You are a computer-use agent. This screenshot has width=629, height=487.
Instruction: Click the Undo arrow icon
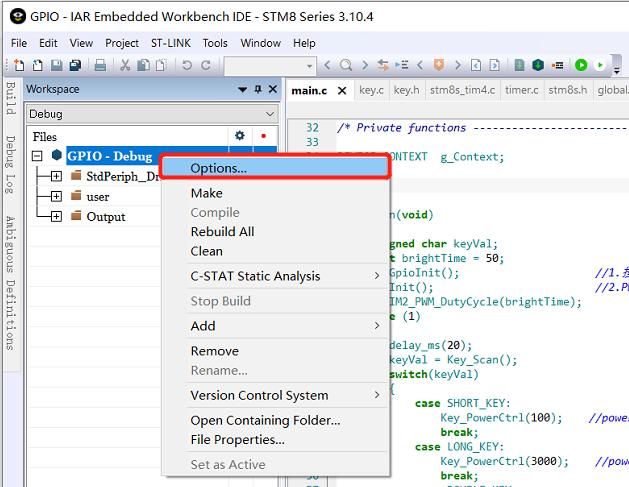pos(187,65)
